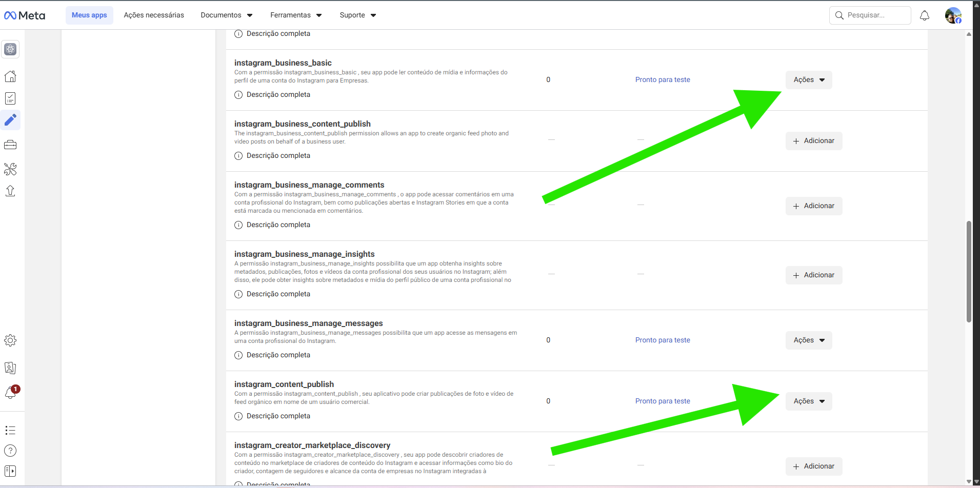Select instagram_content_publish permission title
This screenshot has height=488, width=980.
[284, 384]
